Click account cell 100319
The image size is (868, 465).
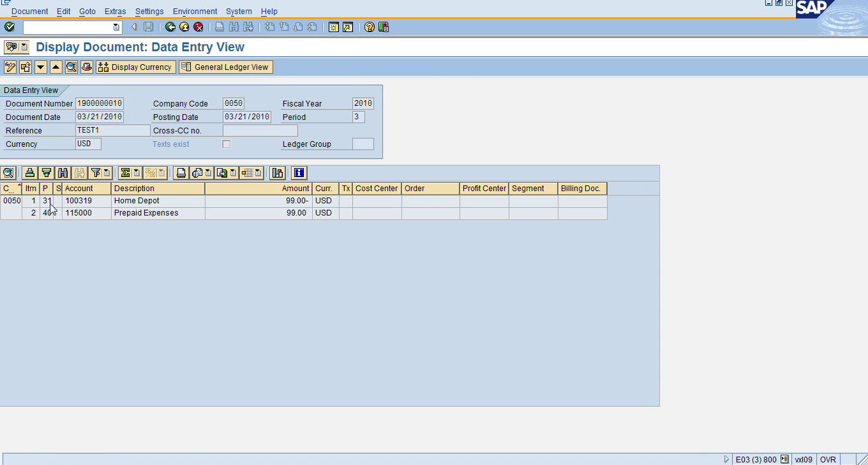tap(87, 201)
